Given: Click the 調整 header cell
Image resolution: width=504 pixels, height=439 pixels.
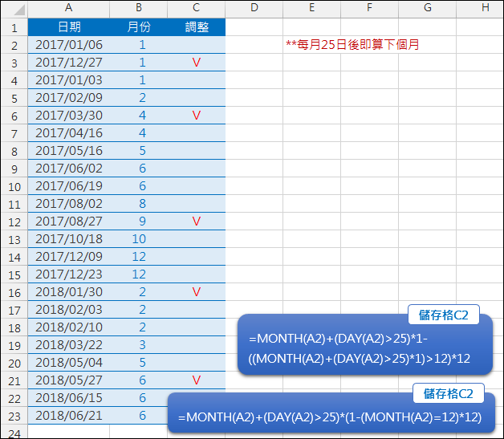Looking at the screenshot, I should [x=197, y=27].
